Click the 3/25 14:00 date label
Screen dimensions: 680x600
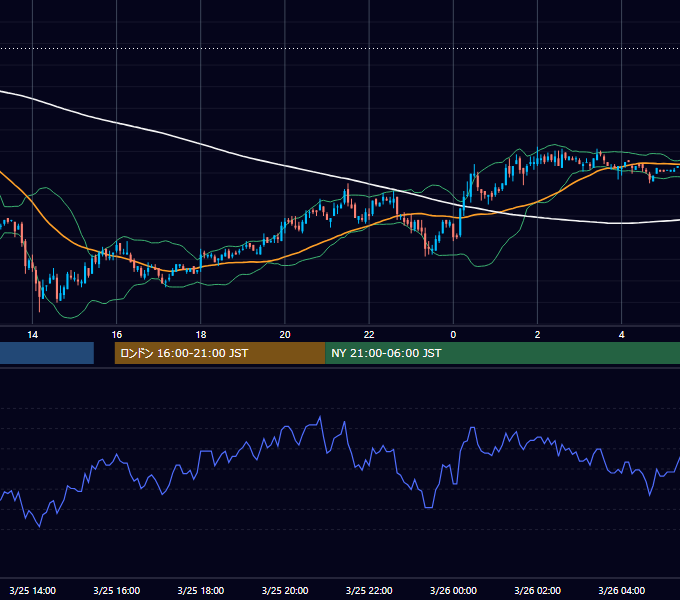[33, 590]
